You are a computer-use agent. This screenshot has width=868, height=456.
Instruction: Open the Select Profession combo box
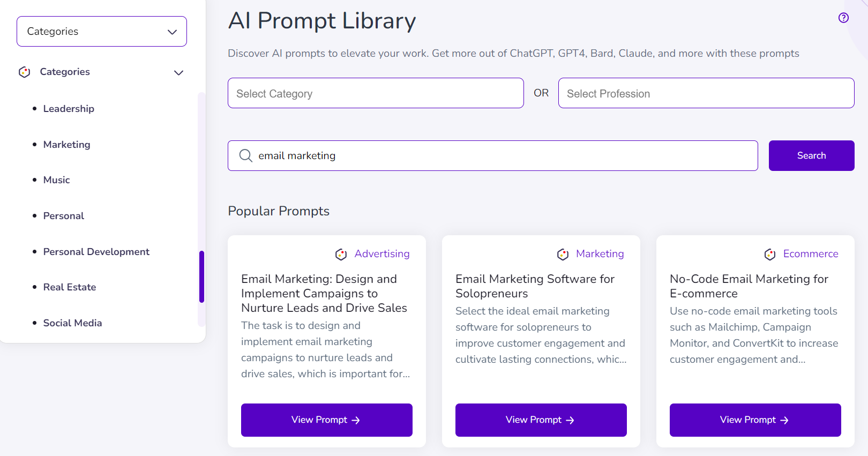(x=706, y=93)
